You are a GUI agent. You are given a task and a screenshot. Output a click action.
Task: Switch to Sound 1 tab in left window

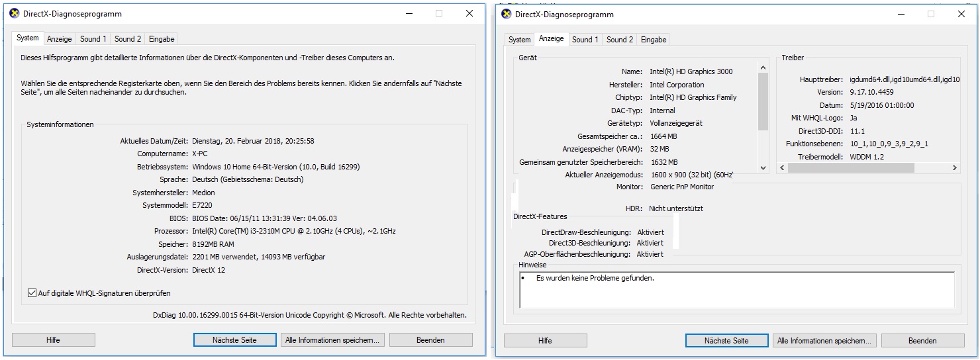[93, 39]
